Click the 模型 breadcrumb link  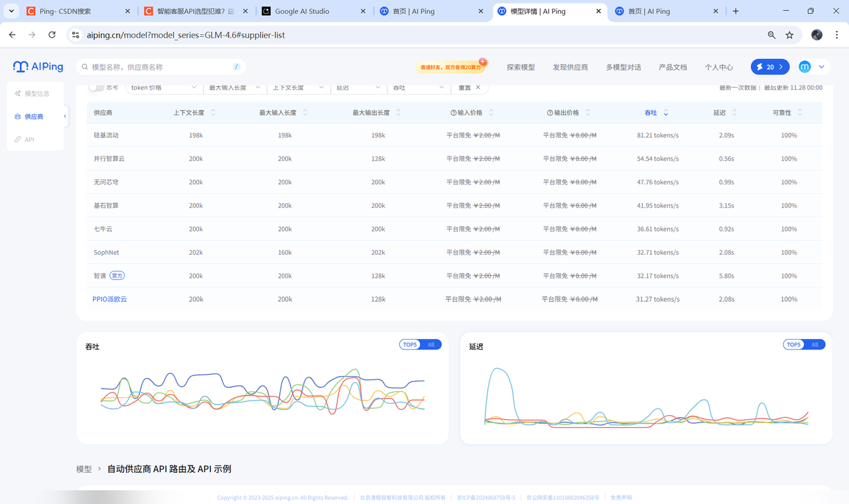click(84, 469)
